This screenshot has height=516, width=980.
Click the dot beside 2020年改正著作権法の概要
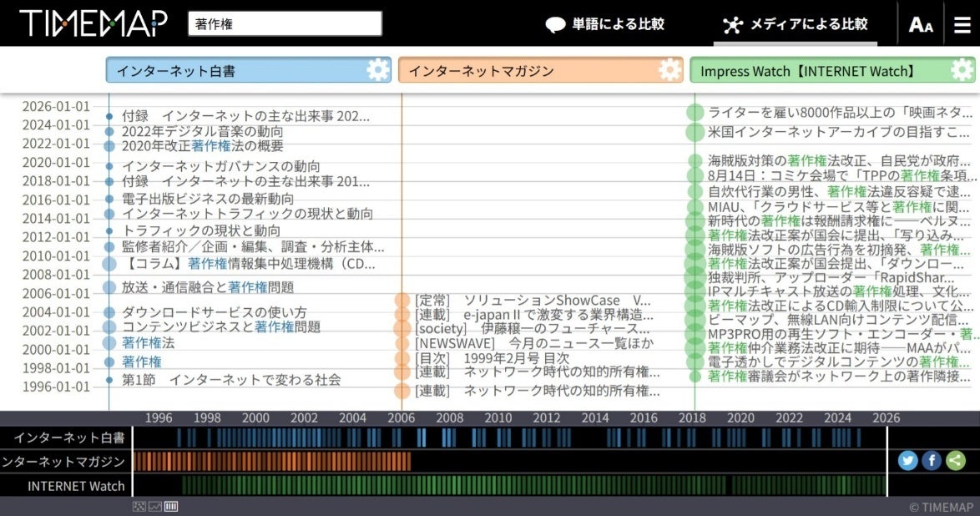click(x=109, y=146)
